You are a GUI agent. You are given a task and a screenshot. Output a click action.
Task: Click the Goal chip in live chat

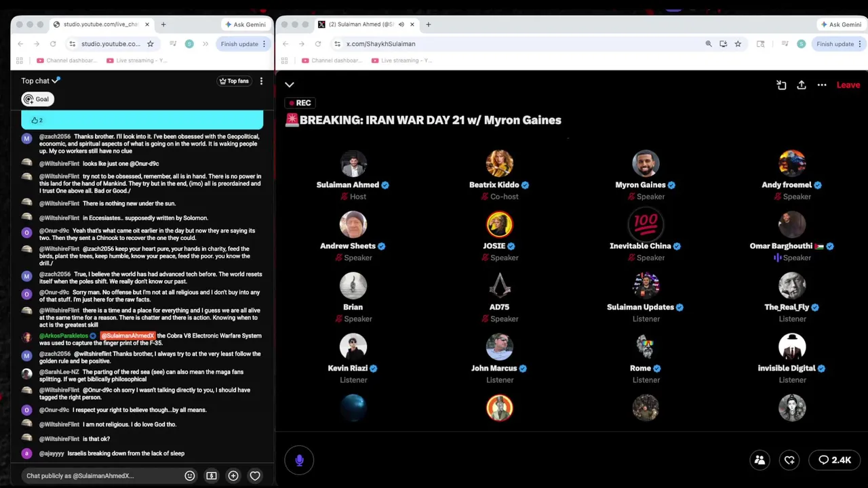(x=37, y=99)
